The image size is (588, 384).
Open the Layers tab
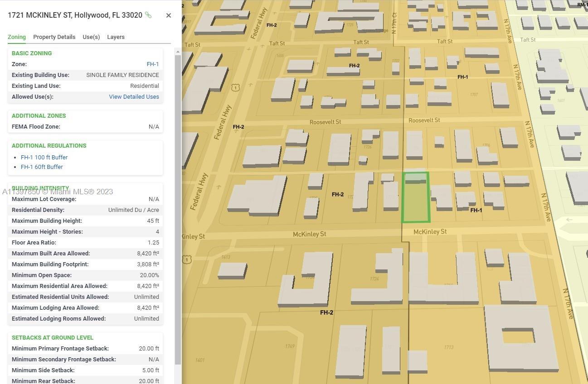pyautogui.click(x=116, y=37)
